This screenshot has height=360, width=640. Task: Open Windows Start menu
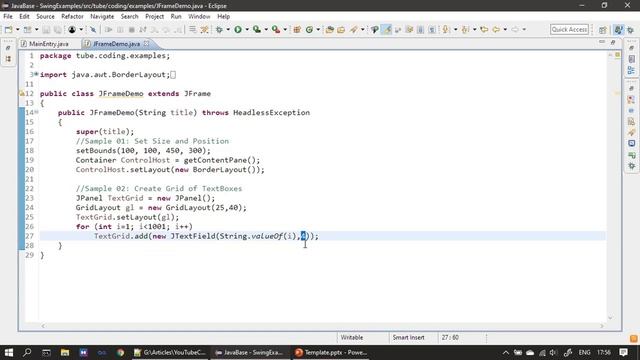[9, 352]
